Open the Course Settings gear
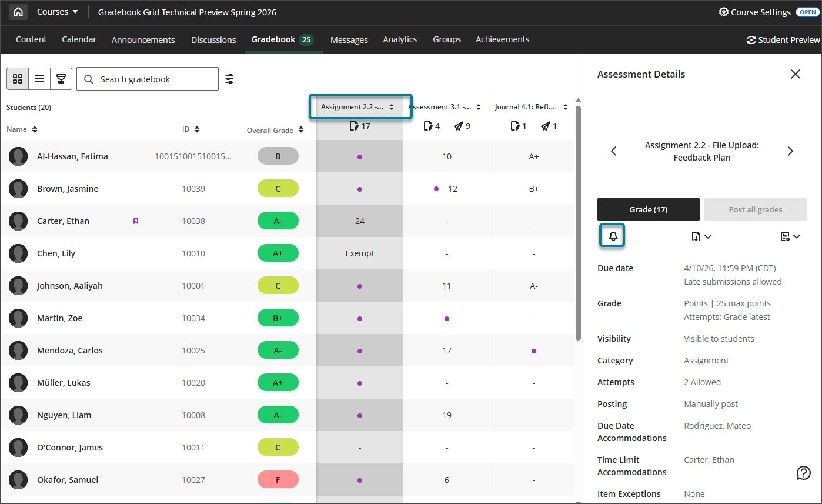 click(x=724, y=12)
